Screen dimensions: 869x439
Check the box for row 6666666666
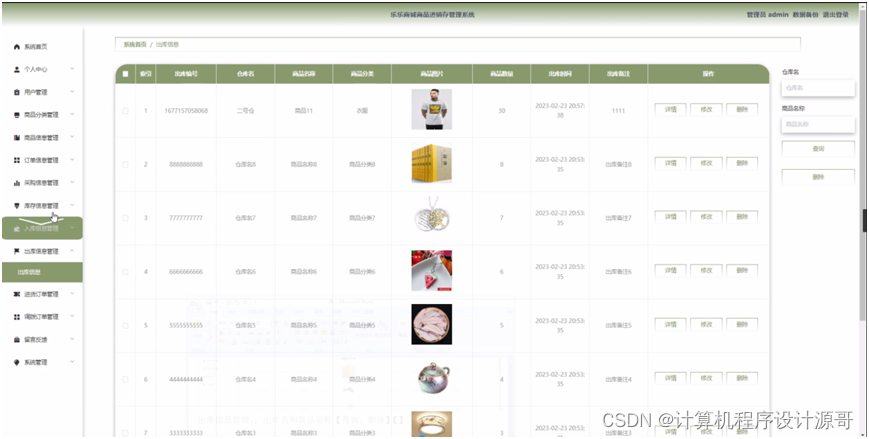125,272
